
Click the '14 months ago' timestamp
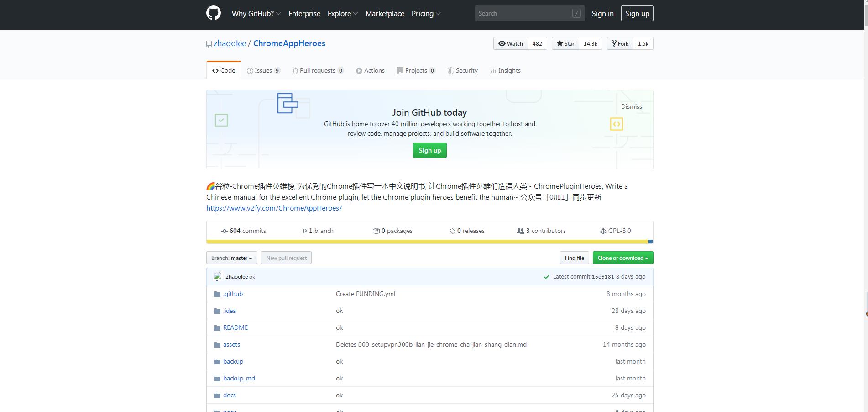(624, 345)
